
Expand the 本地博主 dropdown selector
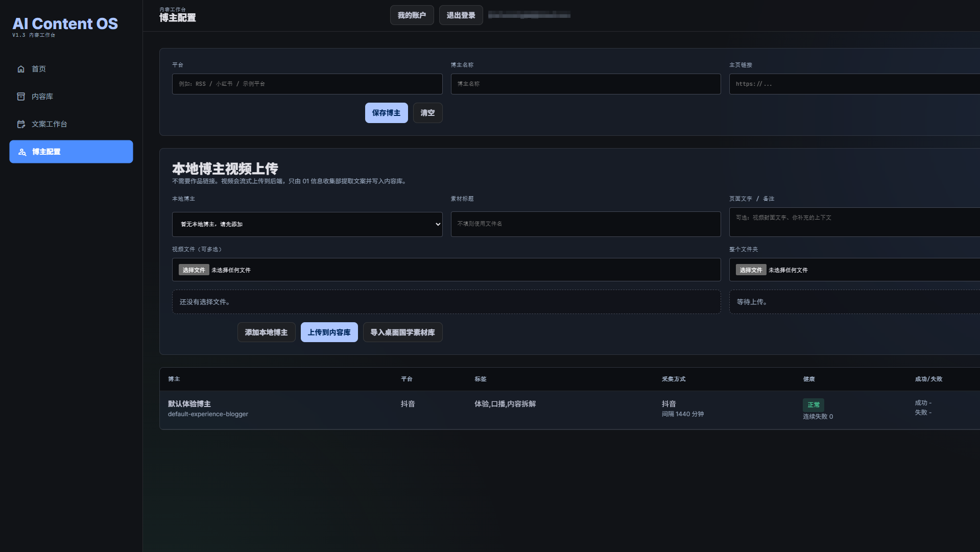(307, 224)
